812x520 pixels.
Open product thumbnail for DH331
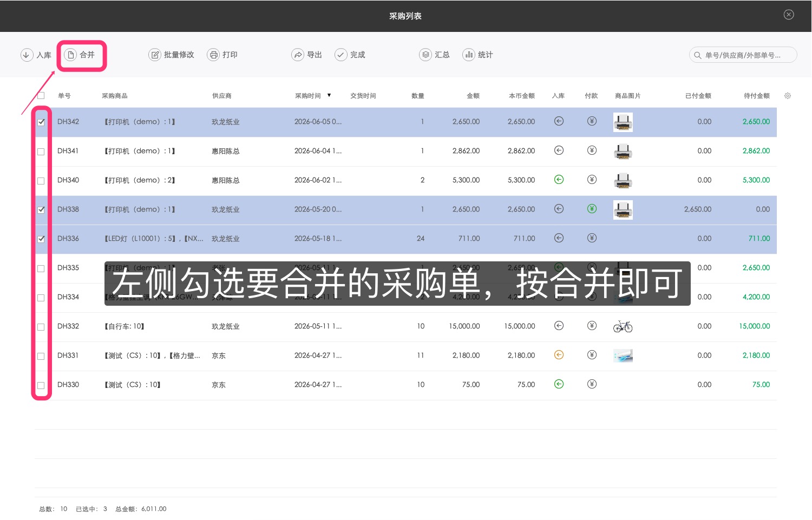[x=623, y=356]
